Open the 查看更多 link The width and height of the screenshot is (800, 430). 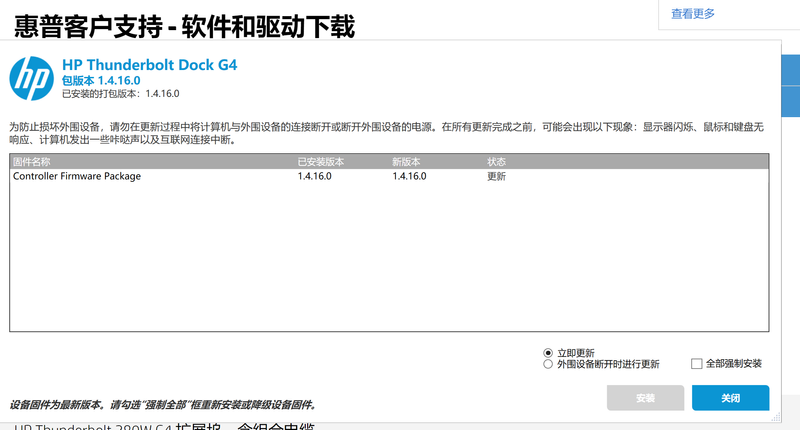coord(692,14)
